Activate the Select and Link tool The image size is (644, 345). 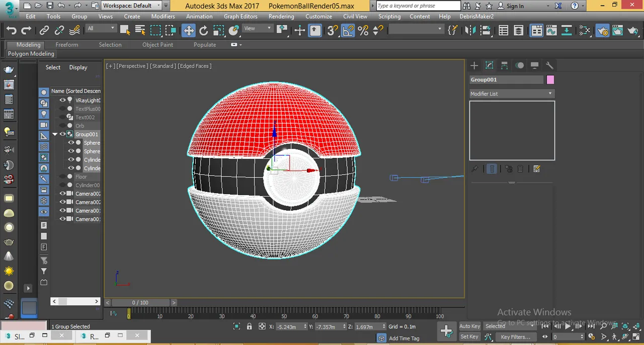pos(44,31)
